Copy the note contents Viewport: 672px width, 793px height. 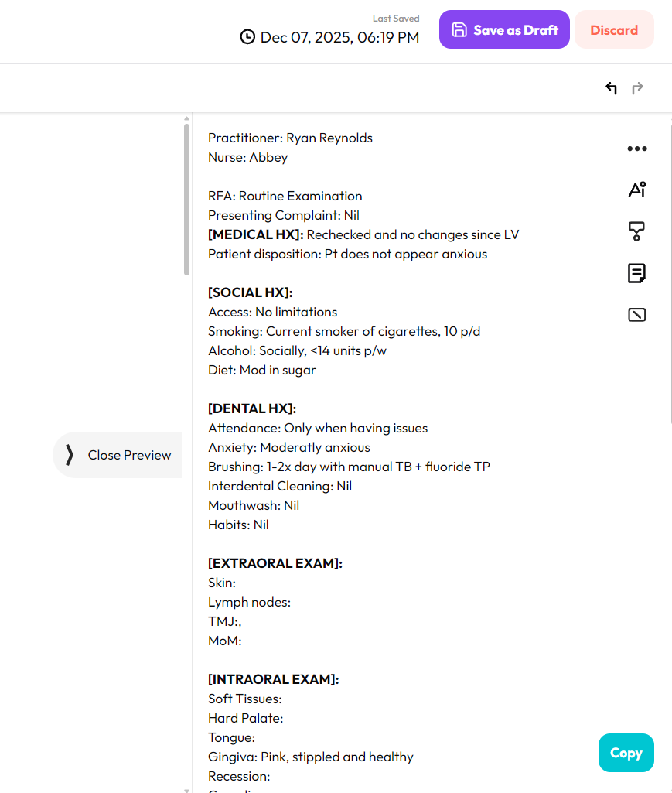pos(626,753)
